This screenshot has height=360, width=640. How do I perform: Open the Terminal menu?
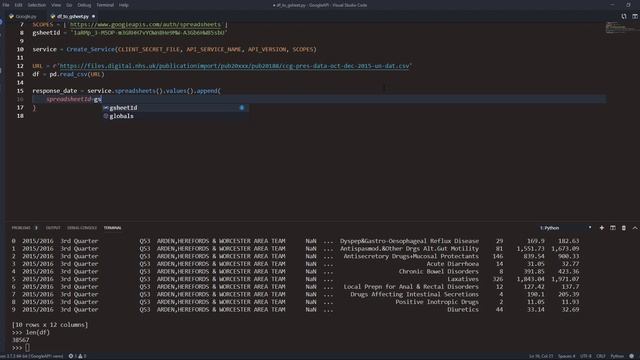click(105, 5)
